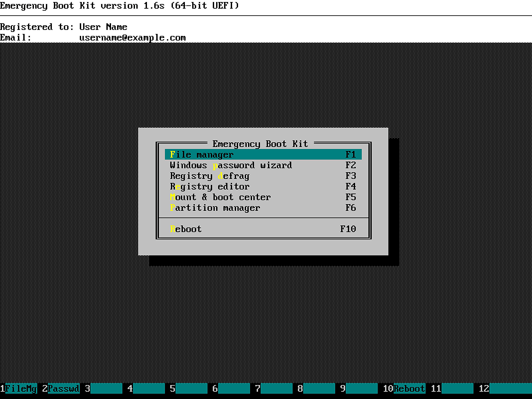Open Registry editor from menu

263,186
